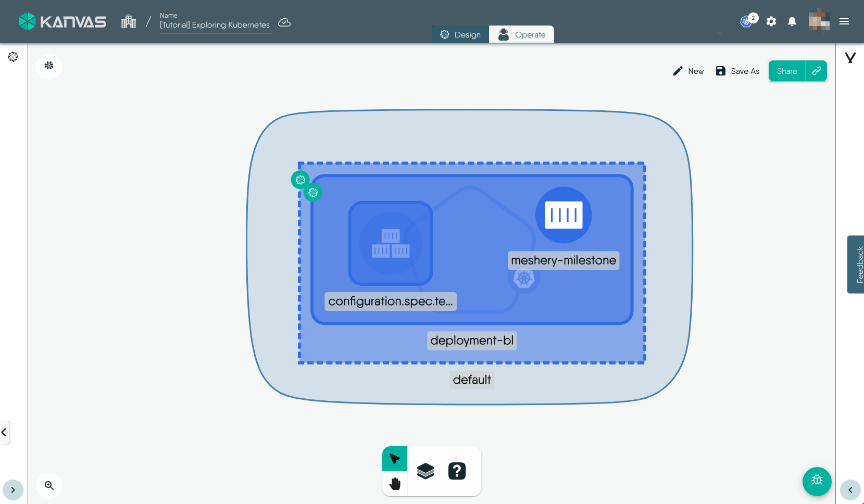Click the Share button
The height and width of the screenshot is (504, 864).
tap(787, 71)
